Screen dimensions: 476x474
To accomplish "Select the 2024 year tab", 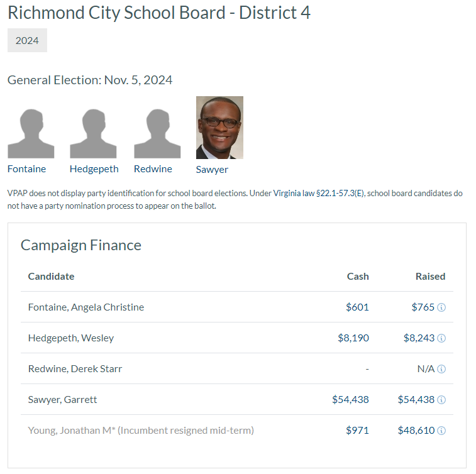I will click(27, 40).
